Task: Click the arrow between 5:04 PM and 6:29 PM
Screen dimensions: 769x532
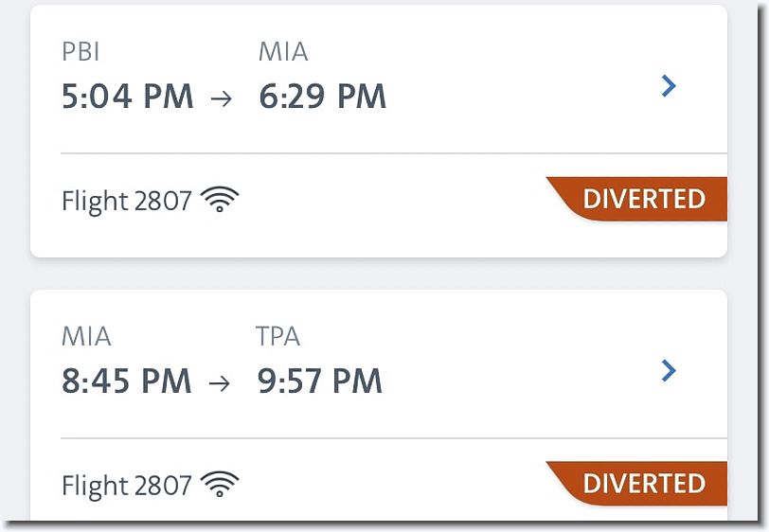Action: click(222, 99)
